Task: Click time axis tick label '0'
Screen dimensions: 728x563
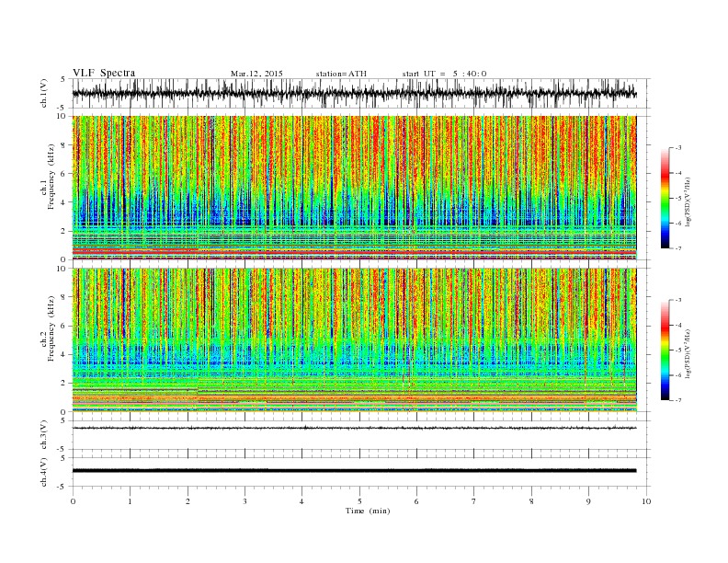Action: (73, 501)
